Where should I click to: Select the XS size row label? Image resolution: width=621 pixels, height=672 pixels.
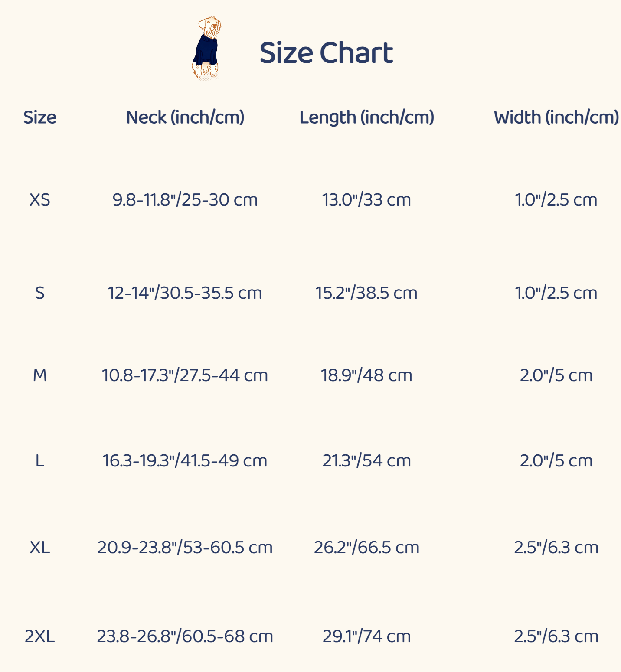(39, 200)
